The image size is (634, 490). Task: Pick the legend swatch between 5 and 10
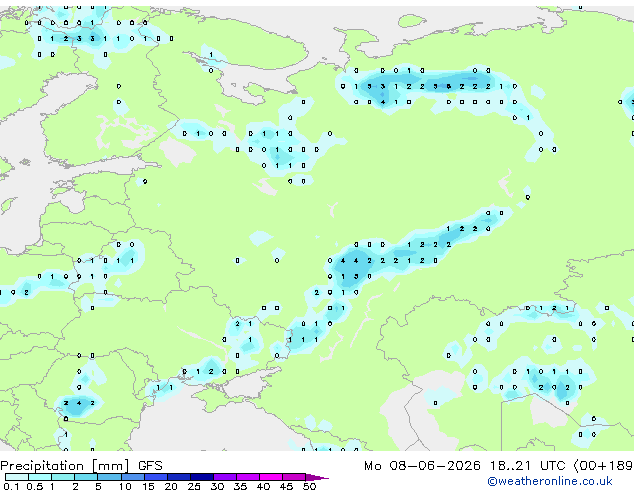click(x=109, y=477)
